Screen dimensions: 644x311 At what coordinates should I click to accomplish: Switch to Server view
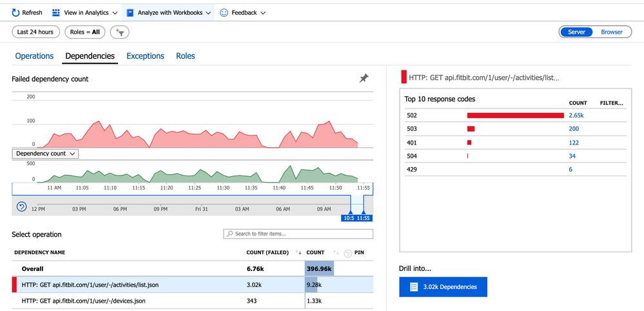click(x=577, y=32)
